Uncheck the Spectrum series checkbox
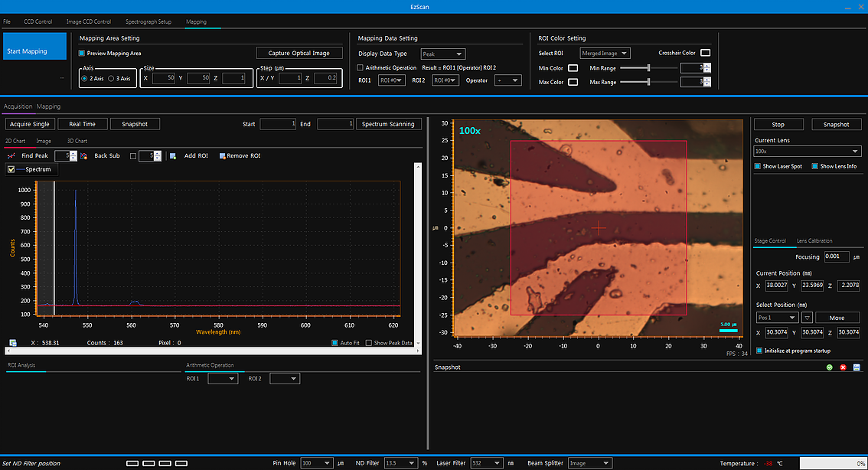The height and width of the screenshot is (470, 868). pyautogui.click(x=11, y=169)
